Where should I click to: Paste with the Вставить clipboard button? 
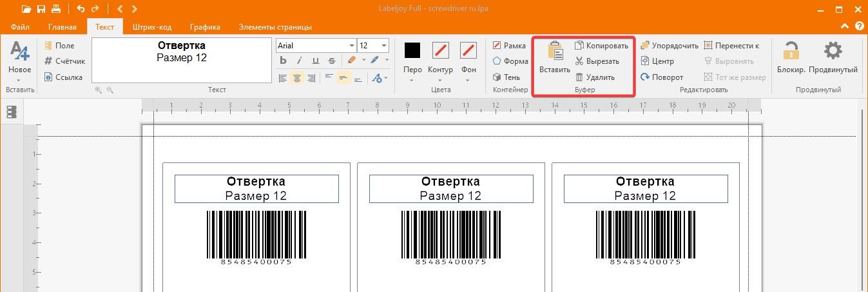pyautogui.click(x=555, y=58)
